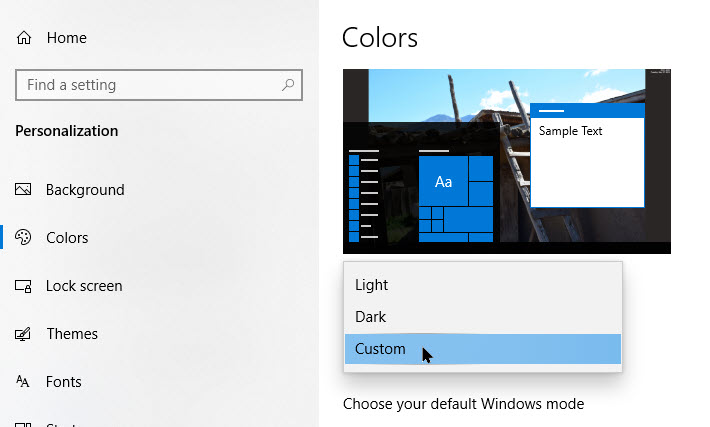Open the Fonts settings page
This screenshot has height=427, width=710.
point(64,382)
